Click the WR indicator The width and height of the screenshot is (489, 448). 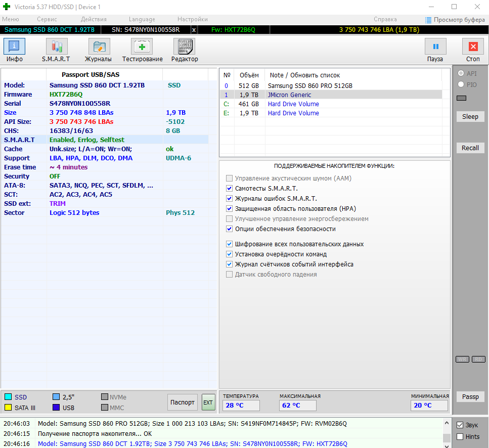pos(463,359)
